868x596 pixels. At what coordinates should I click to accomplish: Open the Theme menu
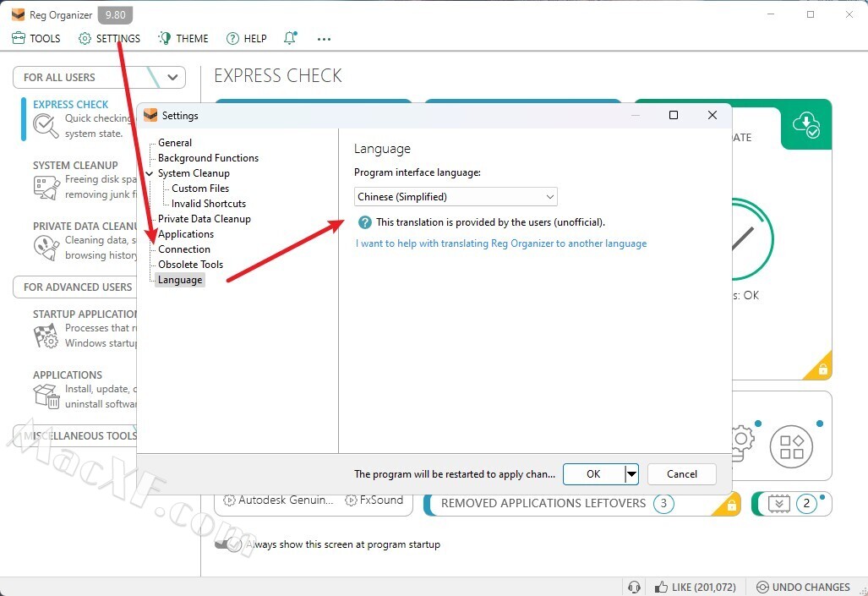click(x=183, y=38)
